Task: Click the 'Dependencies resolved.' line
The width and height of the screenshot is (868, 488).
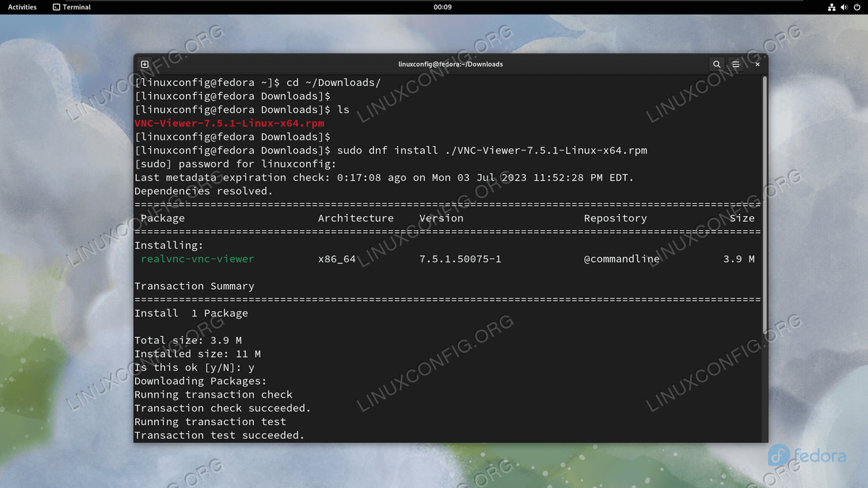Action: [x=204, y=192]
